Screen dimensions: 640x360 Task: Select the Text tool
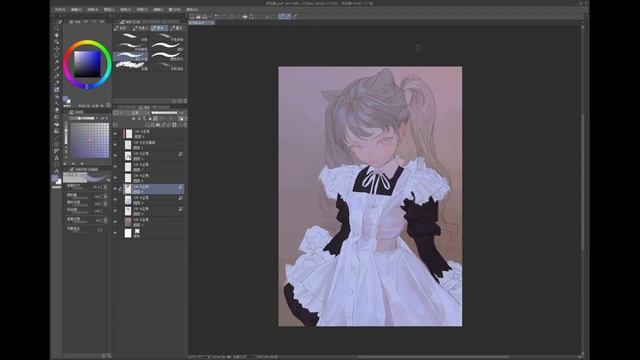[57, 158]
